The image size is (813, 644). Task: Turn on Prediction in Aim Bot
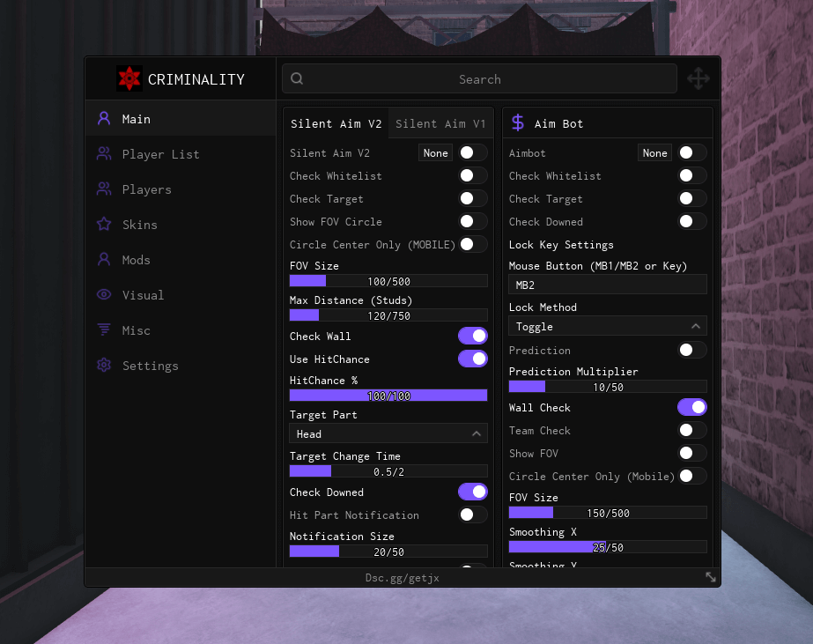(692, 350)
